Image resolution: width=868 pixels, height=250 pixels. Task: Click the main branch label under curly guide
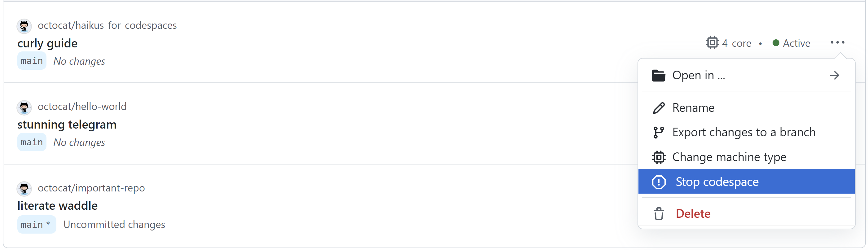pyautogui.click(x=32, y=61)
